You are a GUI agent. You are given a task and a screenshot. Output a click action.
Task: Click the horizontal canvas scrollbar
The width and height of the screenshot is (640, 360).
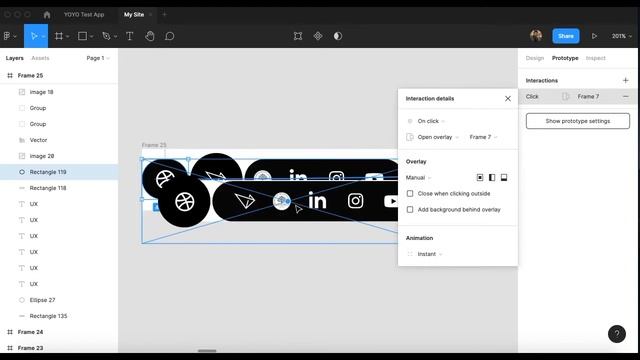(207, 351)
